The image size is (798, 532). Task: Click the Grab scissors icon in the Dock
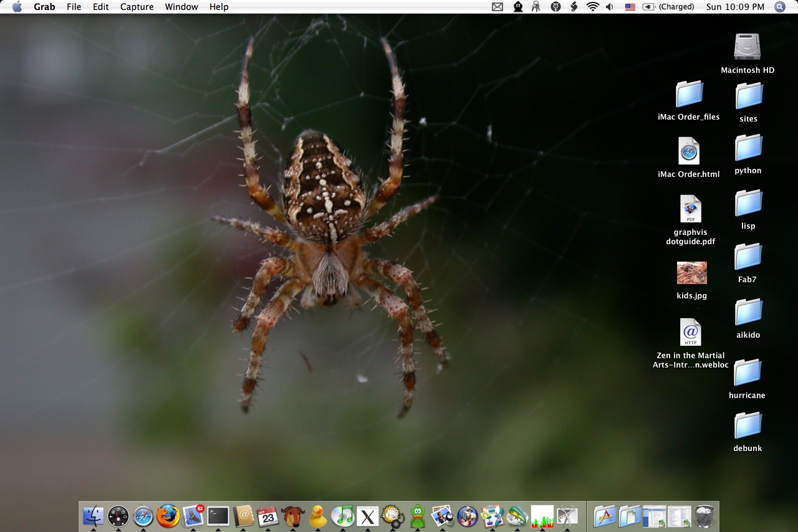point(567,516)
